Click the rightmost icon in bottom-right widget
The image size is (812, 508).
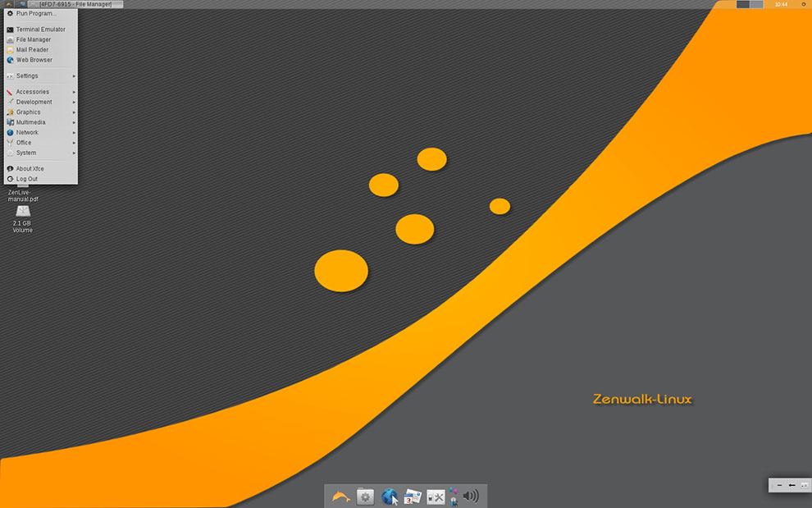tap(805, 485)
